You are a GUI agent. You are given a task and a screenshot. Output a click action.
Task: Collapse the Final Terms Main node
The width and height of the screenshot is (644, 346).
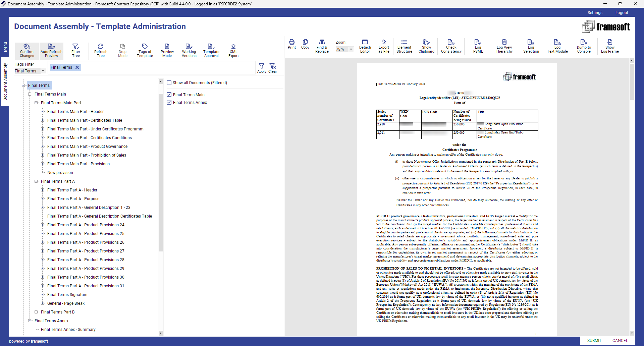(30, 94)
